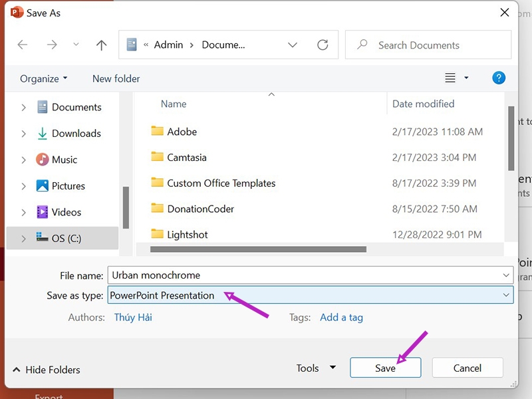
Task: Click the PowerPoint icon in the title bar
Action: pyautogui.click(x=16, y=11)
